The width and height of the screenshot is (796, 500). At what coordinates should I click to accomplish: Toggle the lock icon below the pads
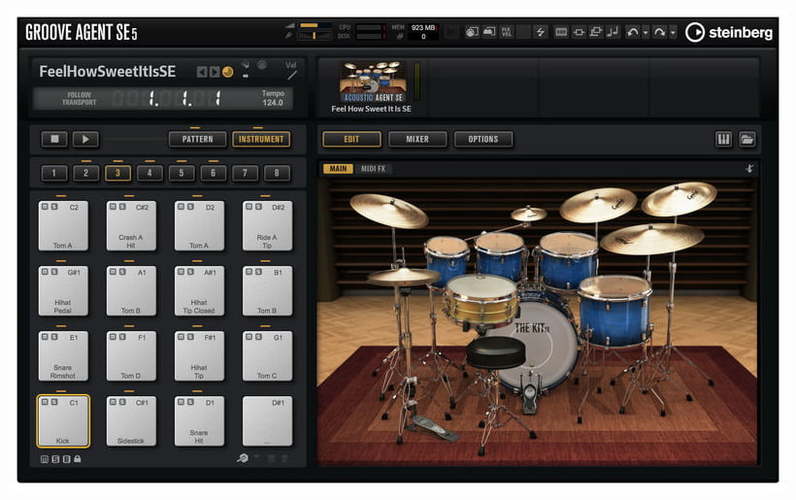click(77, 459)
